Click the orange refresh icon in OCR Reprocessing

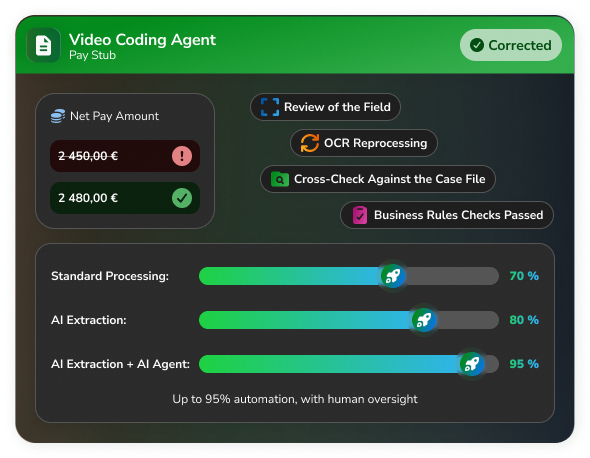coord(310,143)
